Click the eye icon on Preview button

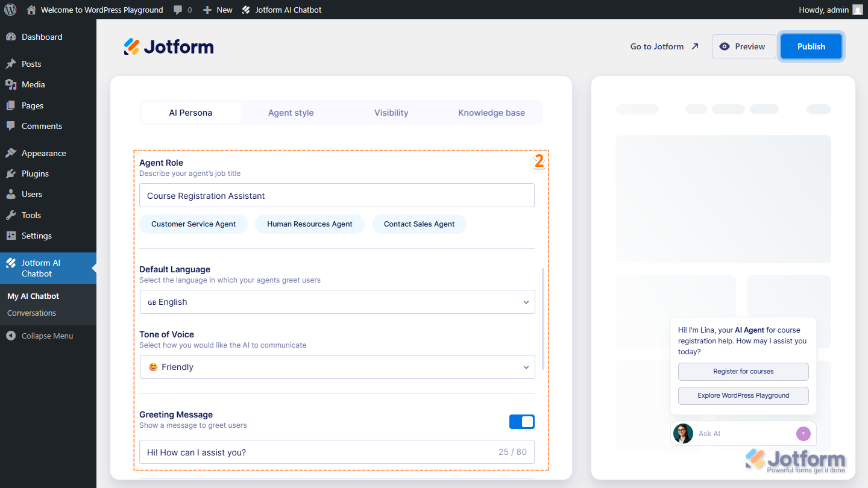725,46
